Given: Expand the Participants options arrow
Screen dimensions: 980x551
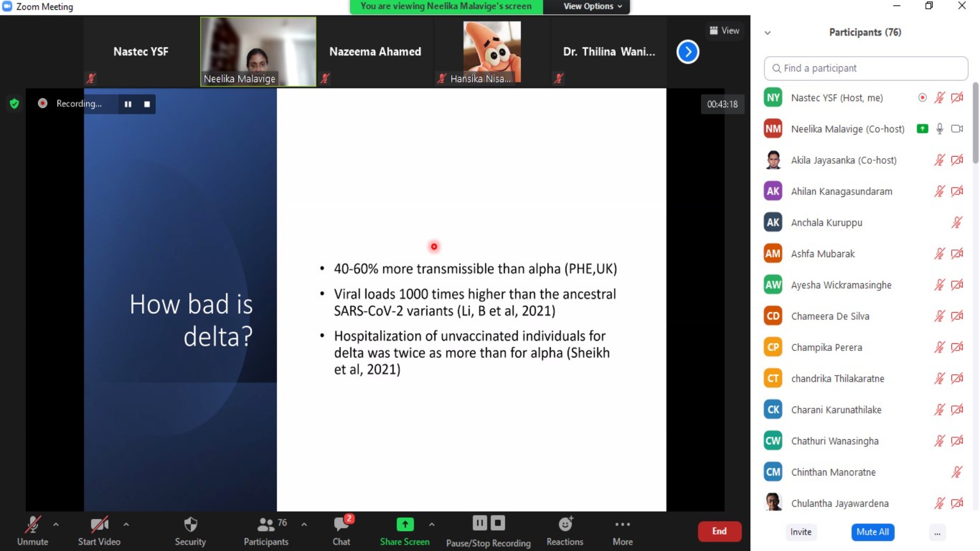Looking at the screenshot, I should [304, 524].
